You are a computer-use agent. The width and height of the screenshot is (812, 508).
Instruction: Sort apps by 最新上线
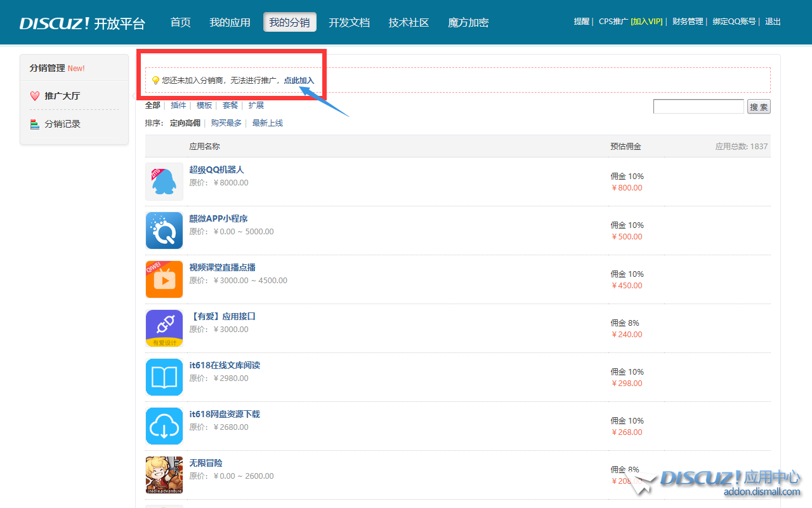[268, 123]
